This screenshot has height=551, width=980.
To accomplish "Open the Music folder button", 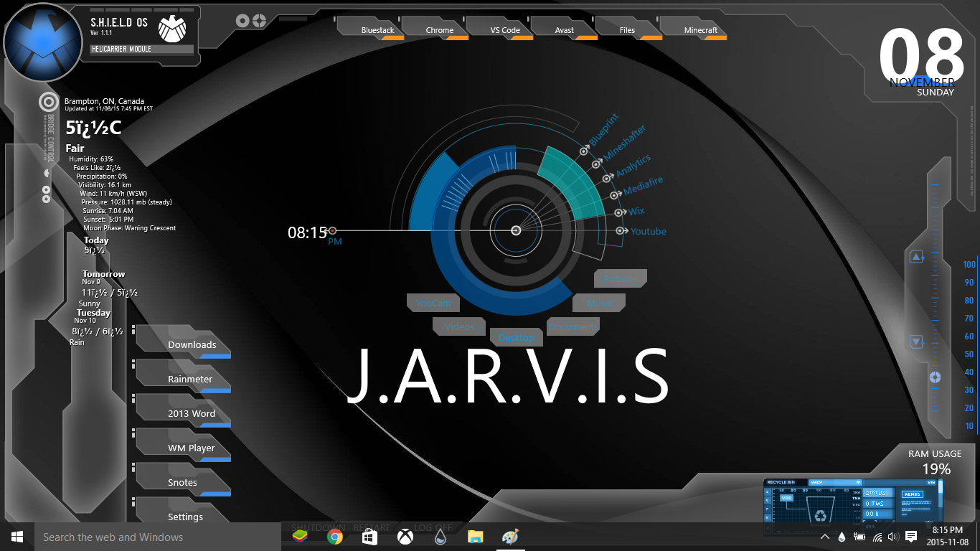I will click(x=599, y=303).
